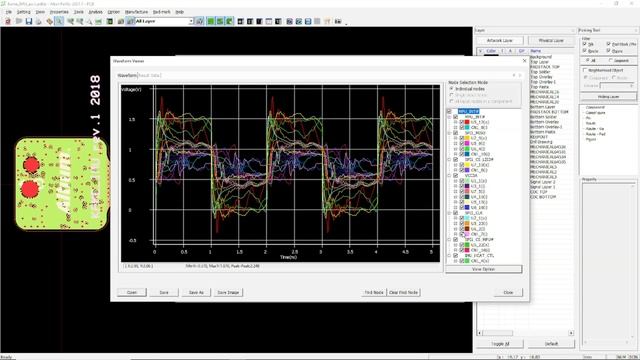Toggle checkbox for U7_5(c) node
This screenshot has width=640, height=360.
pyautogui.click(x=462, y=138)
